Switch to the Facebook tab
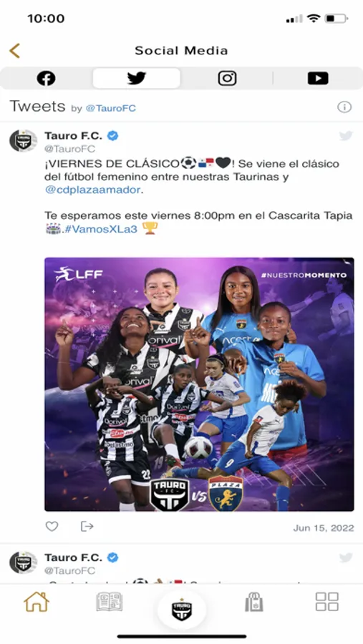Image resolution: width=363 pixels, height=644 pixels. (x=46, y=78)
